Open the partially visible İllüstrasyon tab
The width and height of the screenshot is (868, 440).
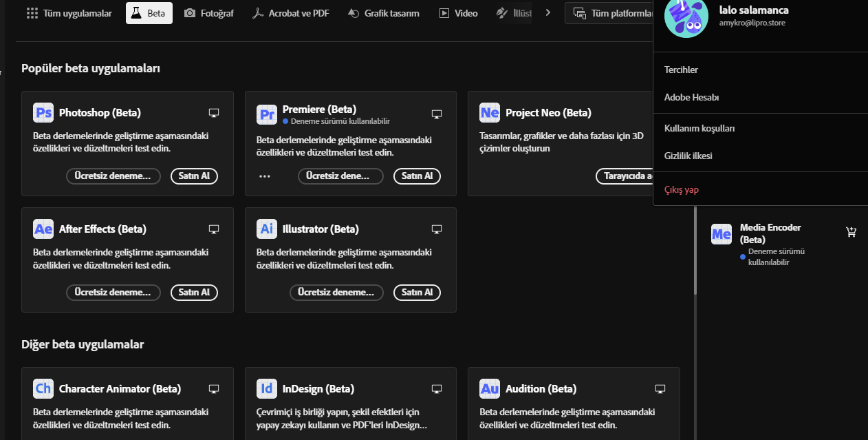coord(513,13)
